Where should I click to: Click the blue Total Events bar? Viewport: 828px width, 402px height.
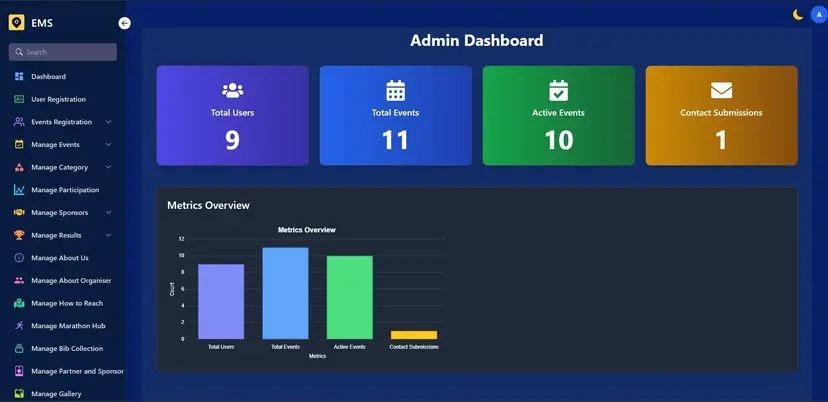point(286,293)
